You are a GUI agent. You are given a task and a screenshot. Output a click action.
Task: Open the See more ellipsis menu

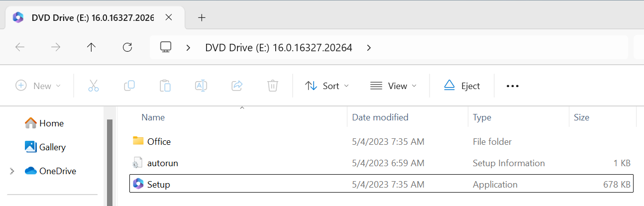pyautogui.click(x=513, y=86)
